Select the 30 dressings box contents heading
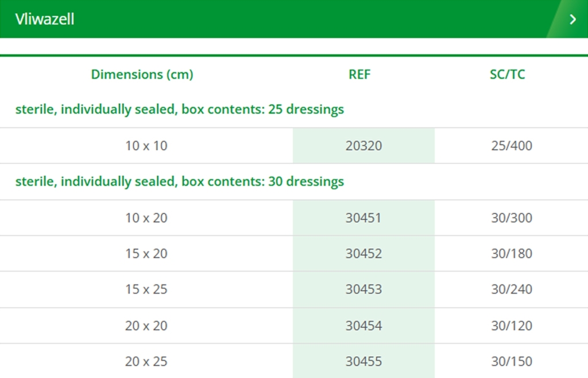 click(x=180, y=181)
